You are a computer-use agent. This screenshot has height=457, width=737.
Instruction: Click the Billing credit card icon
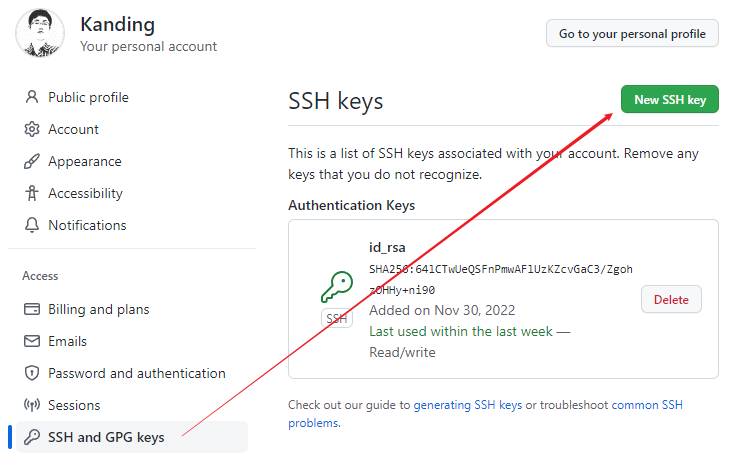[31, 309]
